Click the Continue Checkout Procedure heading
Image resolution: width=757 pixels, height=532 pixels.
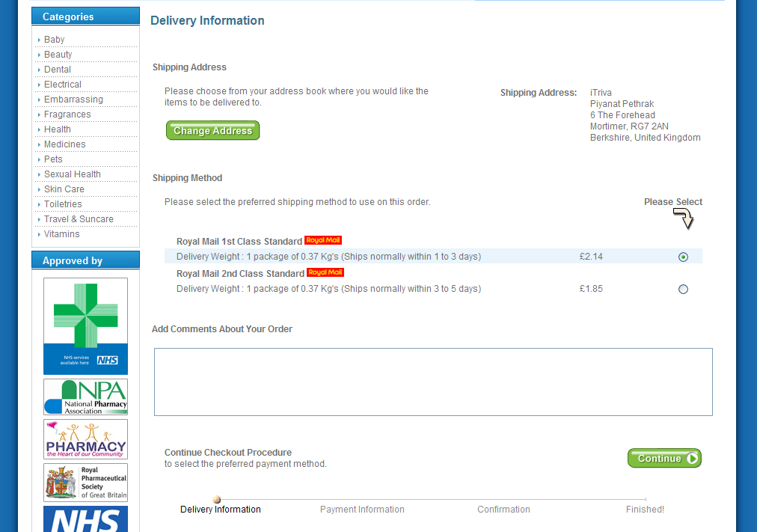tap(228, 453)
